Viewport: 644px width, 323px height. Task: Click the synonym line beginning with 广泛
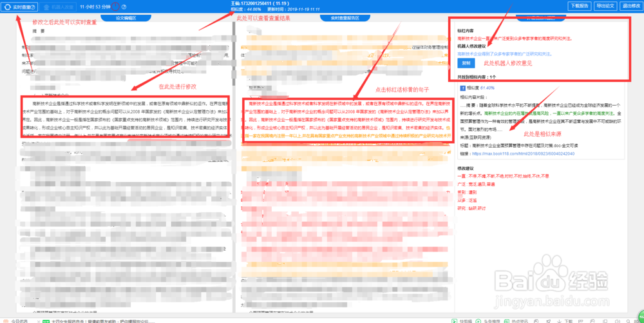pos(476,184)
